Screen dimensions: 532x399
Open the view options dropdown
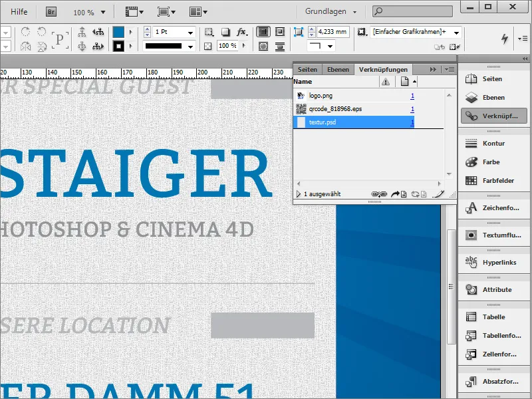135,12
